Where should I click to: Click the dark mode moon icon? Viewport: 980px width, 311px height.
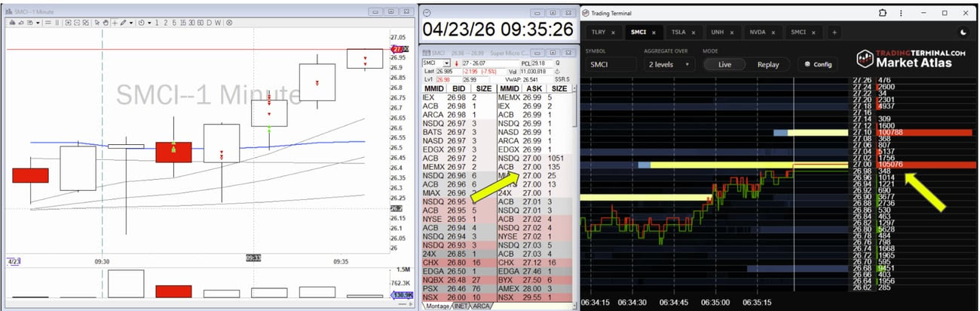point(963,32)
